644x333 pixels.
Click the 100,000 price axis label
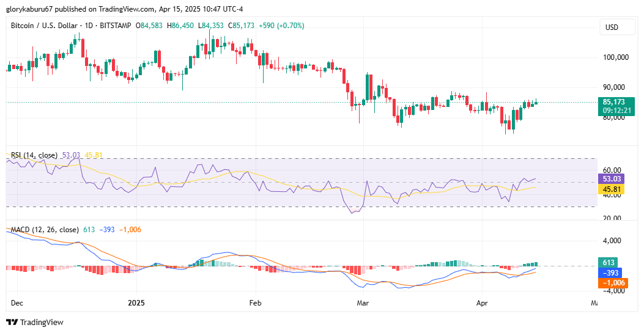616,57
